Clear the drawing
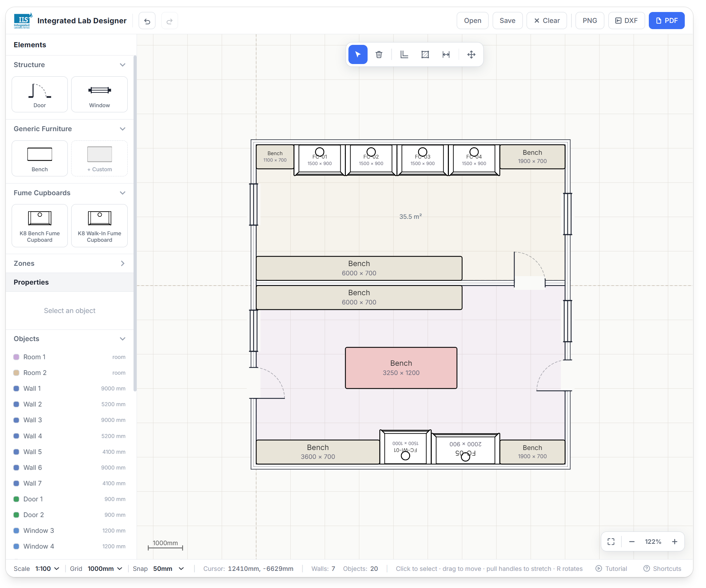706x588 pixels. pyautogui.click(x=547, y=21)
